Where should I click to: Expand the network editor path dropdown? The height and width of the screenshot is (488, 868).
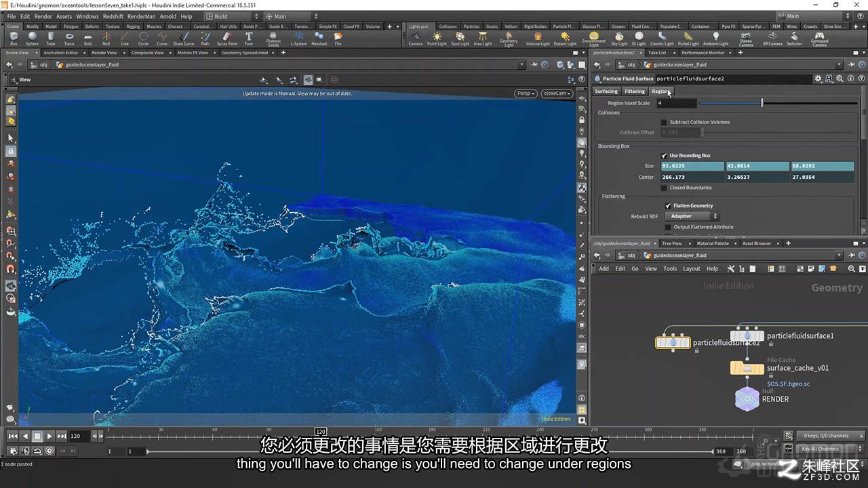pos(839,256)
